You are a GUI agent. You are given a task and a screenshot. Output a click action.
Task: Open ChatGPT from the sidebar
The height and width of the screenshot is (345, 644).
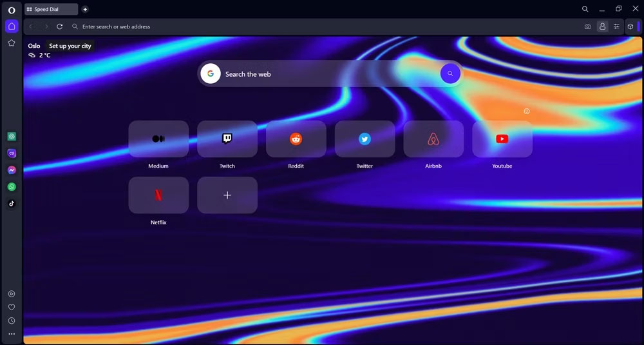12,136
